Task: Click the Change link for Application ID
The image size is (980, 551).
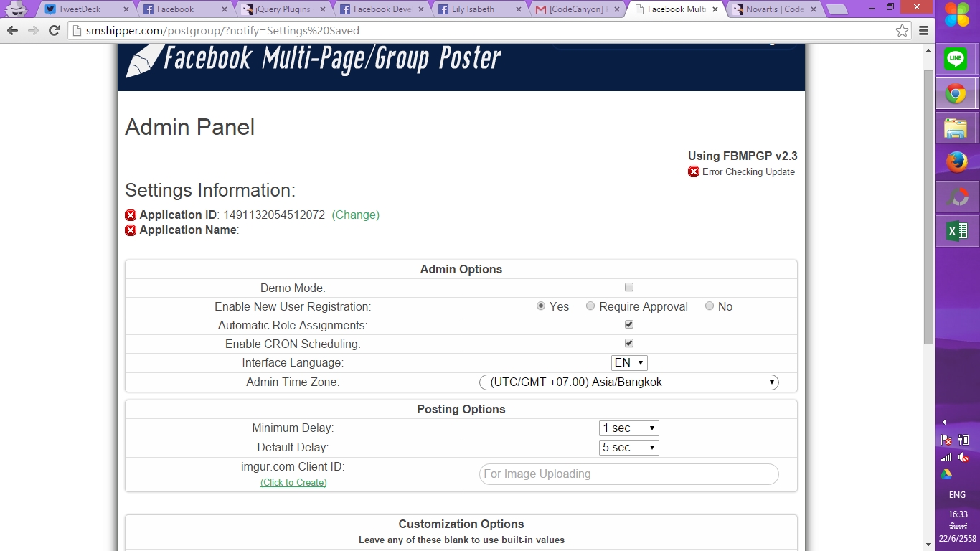Action: tap(356, 215)
